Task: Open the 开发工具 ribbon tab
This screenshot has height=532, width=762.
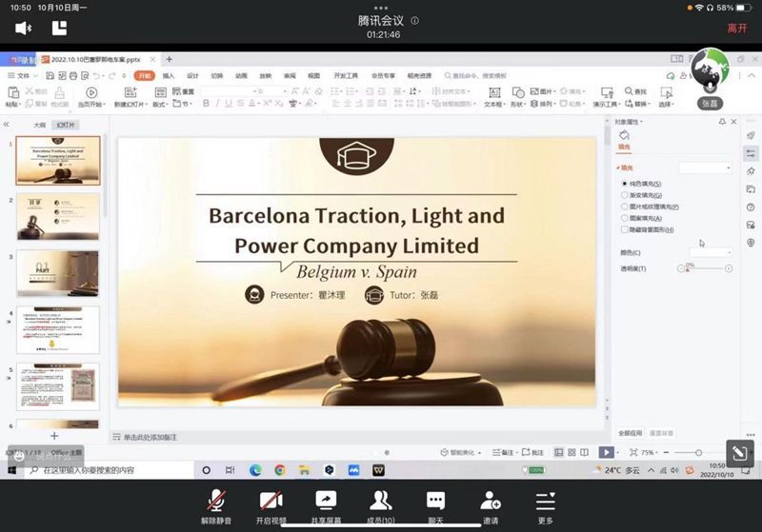Action: [x=346, y=76]
